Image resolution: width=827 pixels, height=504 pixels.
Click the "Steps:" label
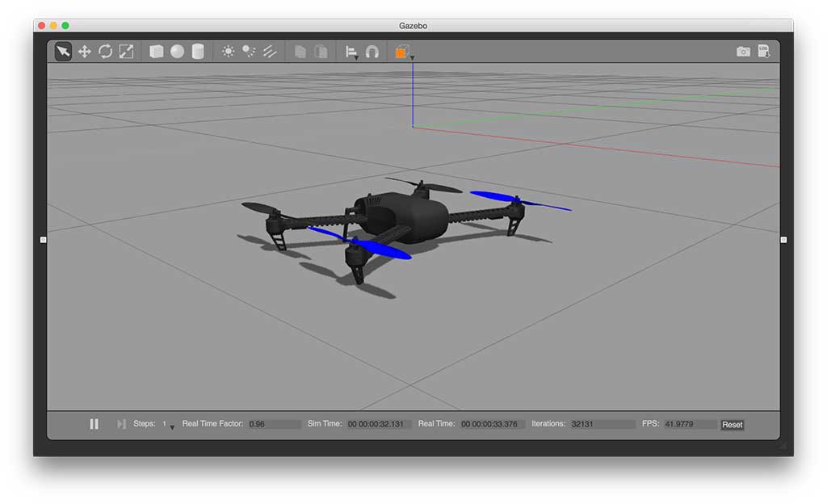(145, 423)
